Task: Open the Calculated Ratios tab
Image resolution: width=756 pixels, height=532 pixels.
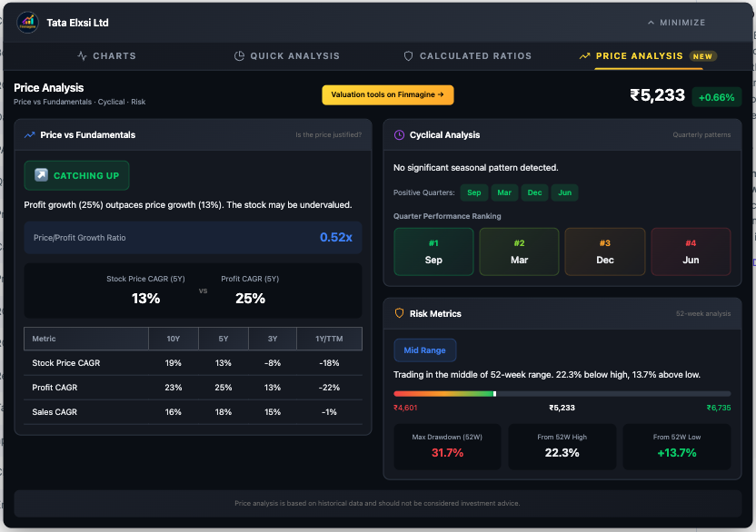Action: click(468, 56)
